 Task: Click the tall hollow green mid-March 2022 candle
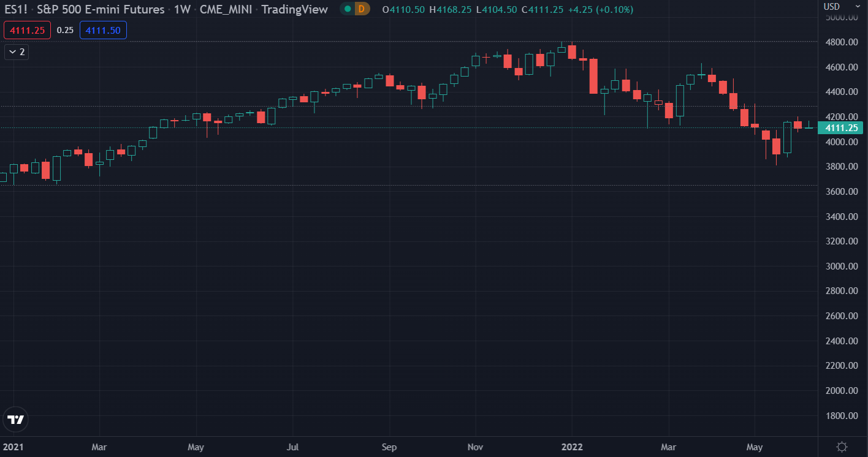680,100
